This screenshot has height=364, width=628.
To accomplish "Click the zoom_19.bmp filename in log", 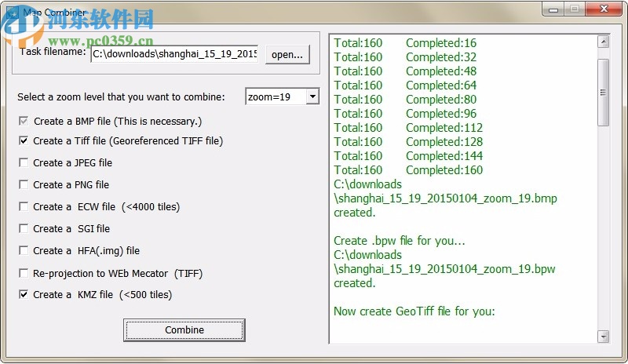I will (x=445, y=198).
